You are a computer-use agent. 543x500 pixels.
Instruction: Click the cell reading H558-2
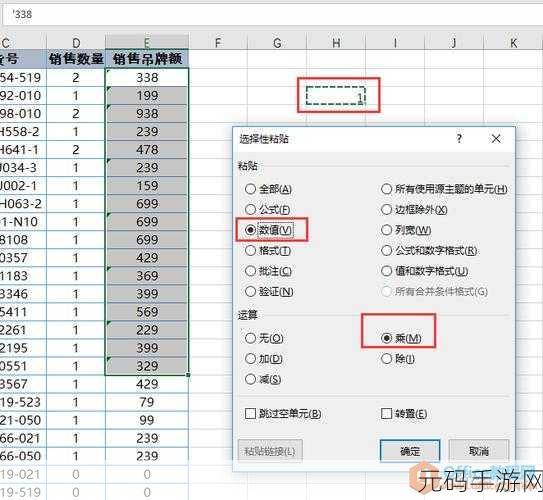(x=23, y=132)
